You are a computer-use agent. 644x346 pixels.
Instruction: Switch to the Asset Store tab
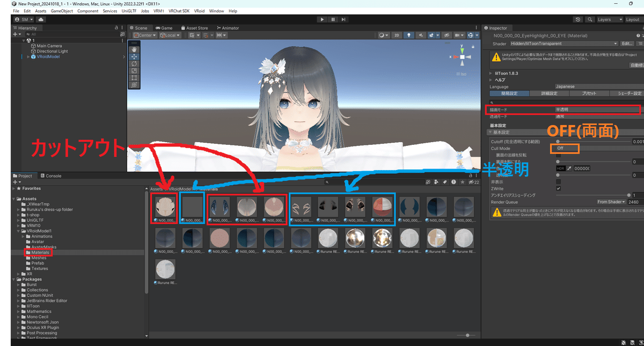pos(194,28)
